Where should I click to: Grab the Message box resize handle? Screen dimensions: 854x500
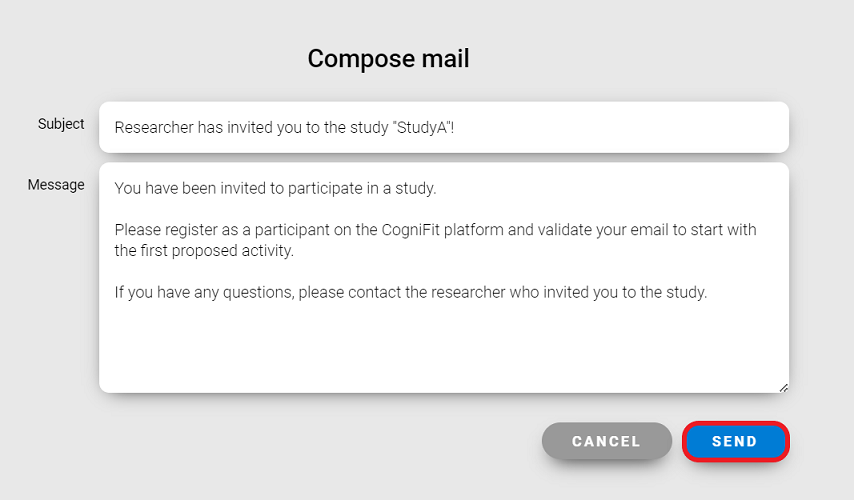(x=783, y=387)
